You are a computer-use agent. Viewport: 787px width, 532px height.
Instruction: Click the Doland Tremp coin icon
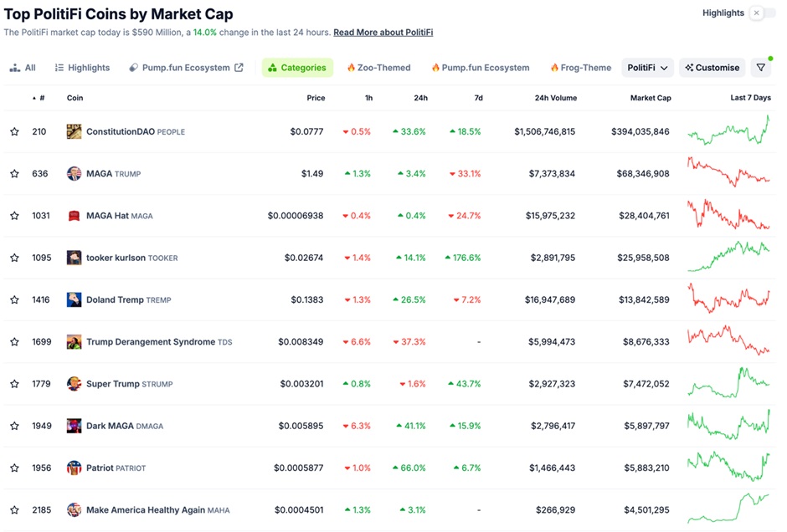[x=74, y=299]
